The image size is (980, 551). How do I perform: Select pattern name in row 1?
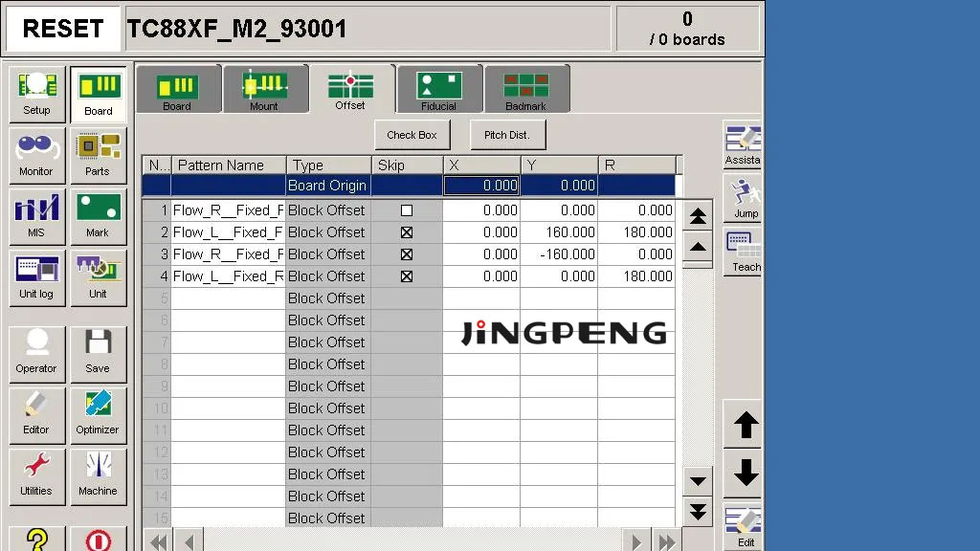click(228, 210)
